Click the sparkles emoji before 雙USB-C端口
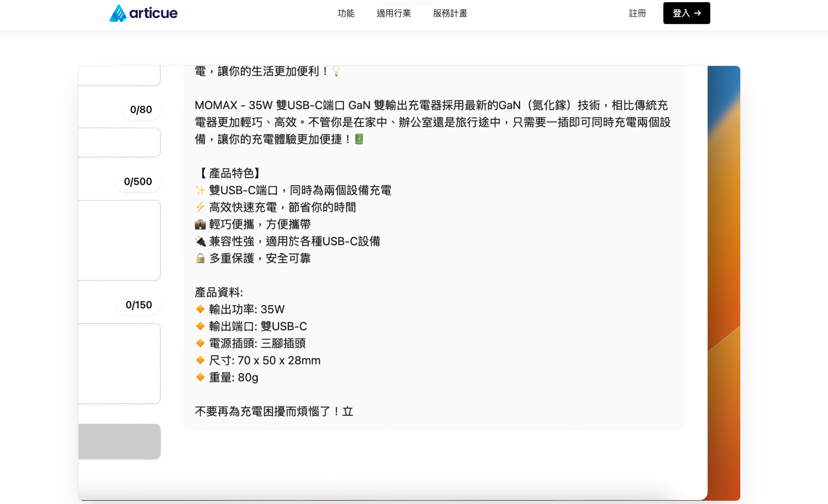 point(200,190)
